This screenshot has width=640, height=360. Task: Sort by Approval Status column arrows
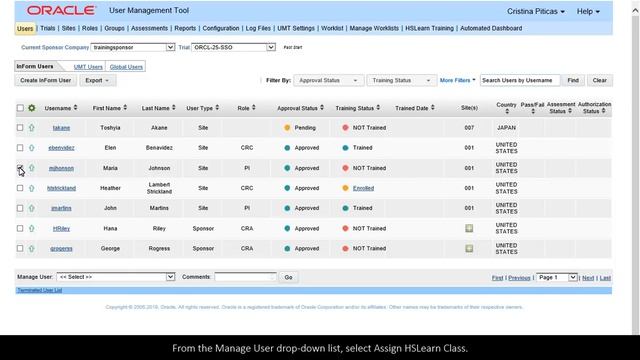[322, 108]
